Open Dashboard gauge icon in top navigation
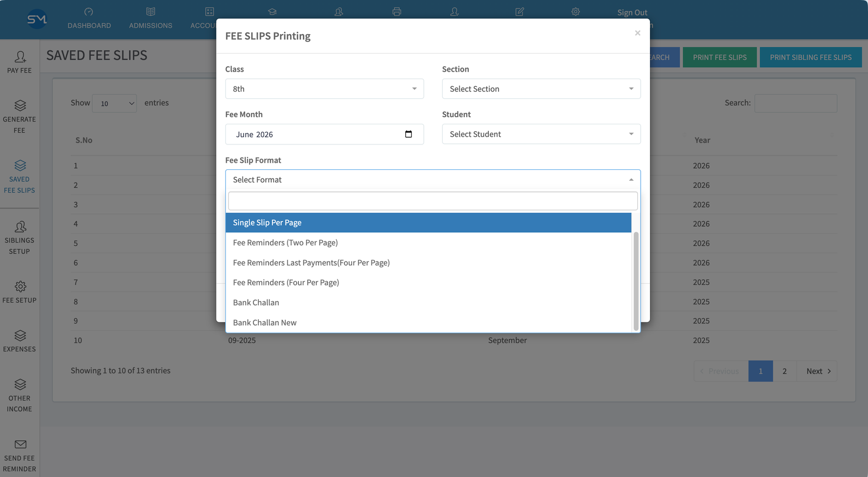This screenshot has height=477, width=868. click(89, 11)
